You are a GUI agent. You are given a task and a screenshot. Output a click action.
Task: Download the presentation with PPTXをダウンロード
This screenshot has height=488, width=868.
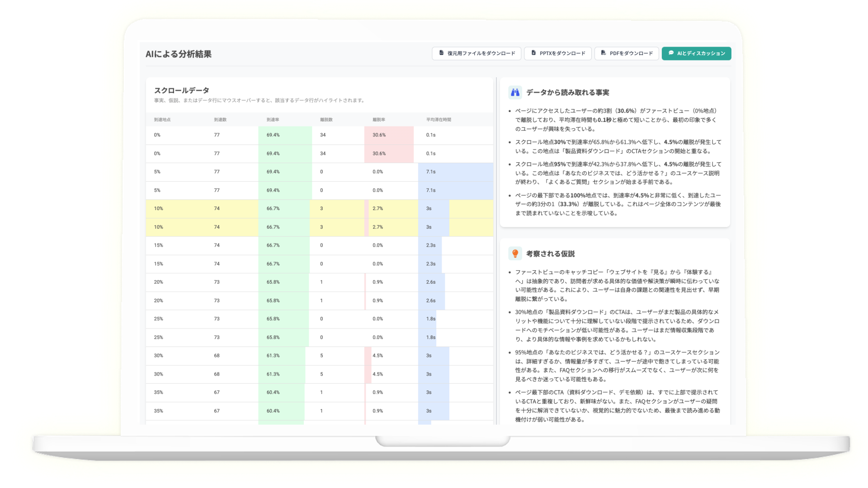(x=557, y=53)
